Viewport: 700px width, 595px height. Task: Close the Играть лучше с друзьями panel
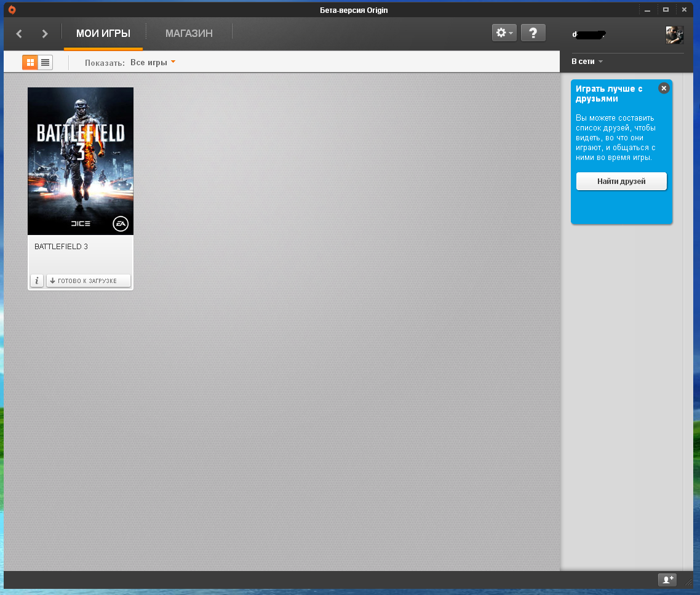(x=664, y=89)
